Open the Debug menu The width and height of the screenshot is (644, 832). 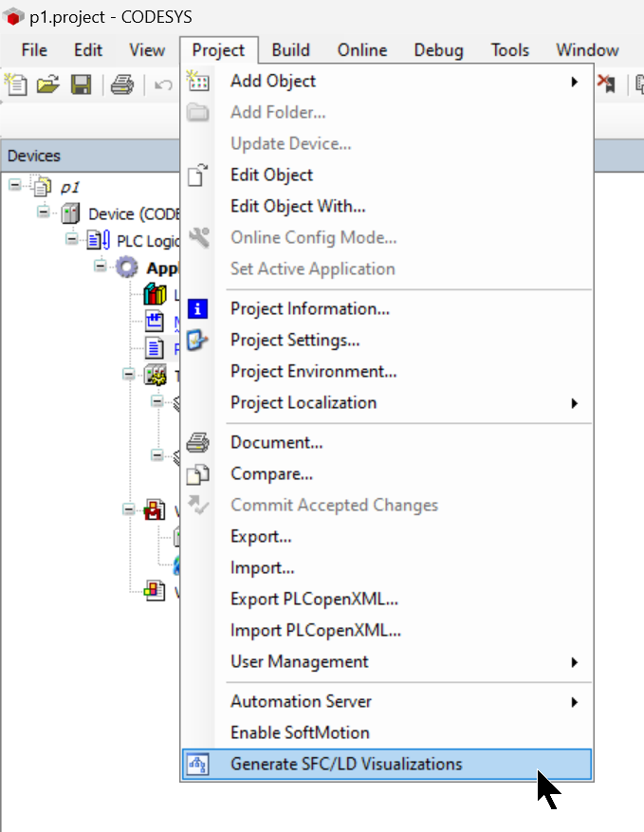[x=439, y=50]
